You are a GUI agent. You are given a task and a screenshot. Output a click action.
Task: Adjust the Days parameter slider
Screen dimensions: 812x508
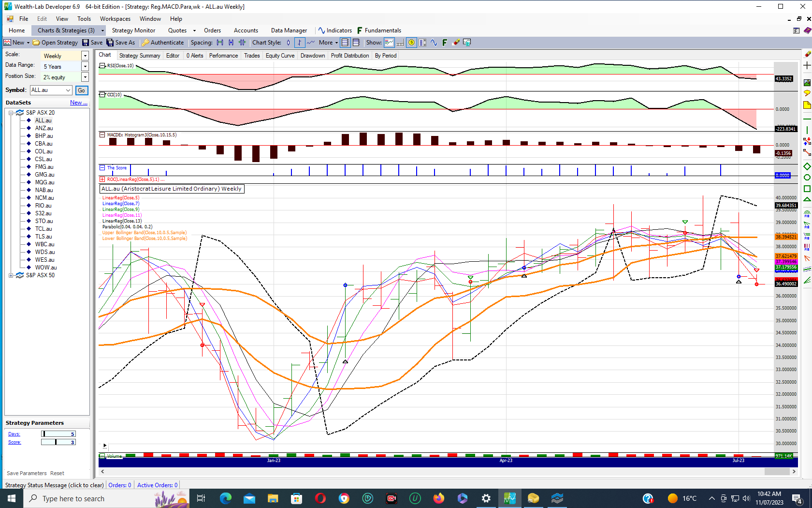point(58,434)
